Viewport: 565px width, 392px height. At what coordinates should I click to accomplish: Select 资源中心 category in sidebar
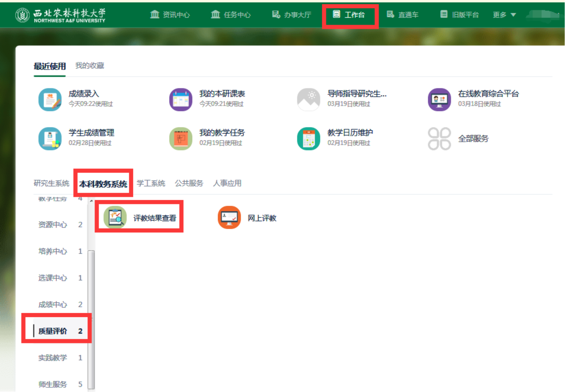pyautogui.click(x=53, y=225)
